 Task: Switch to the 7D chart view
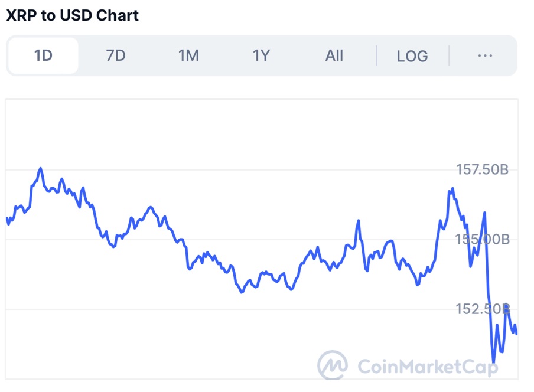116,55
